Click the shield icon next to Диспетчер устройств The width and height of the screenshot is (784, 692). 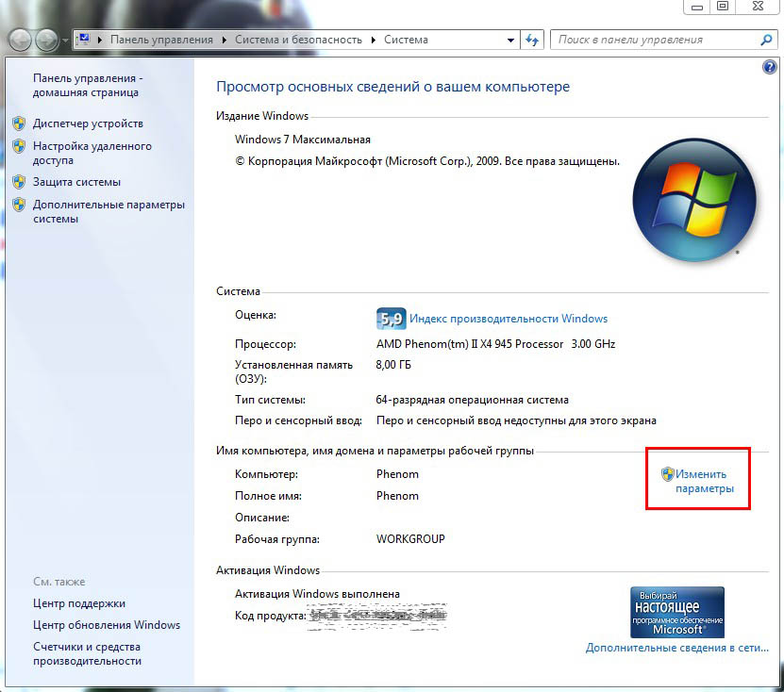coord(19,124)
